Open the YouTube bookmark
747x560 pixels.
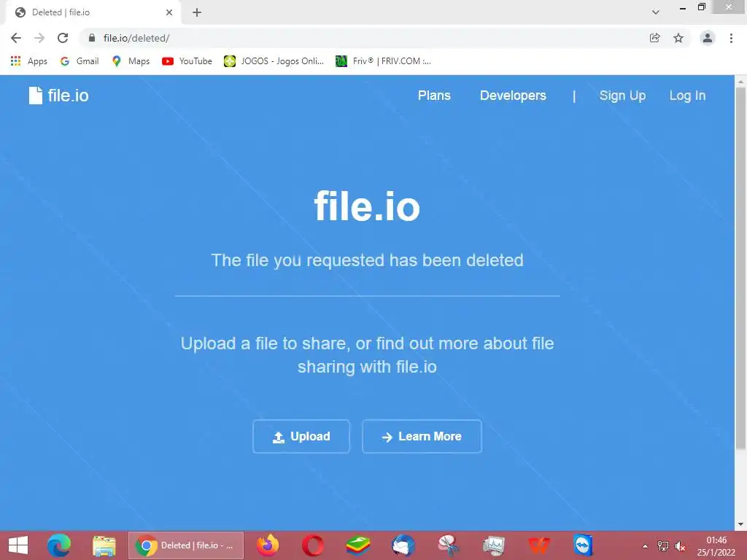187,61
